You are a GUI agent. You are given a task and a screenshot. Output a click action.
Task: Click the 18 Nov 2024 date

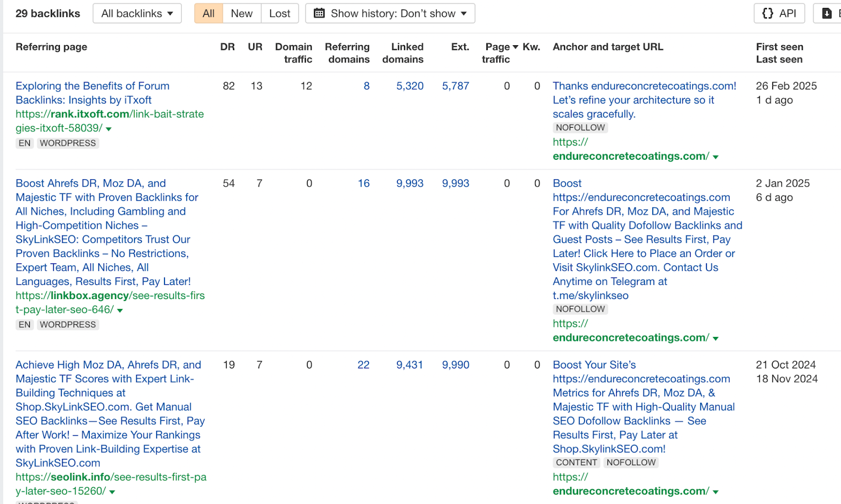(787, 378)
